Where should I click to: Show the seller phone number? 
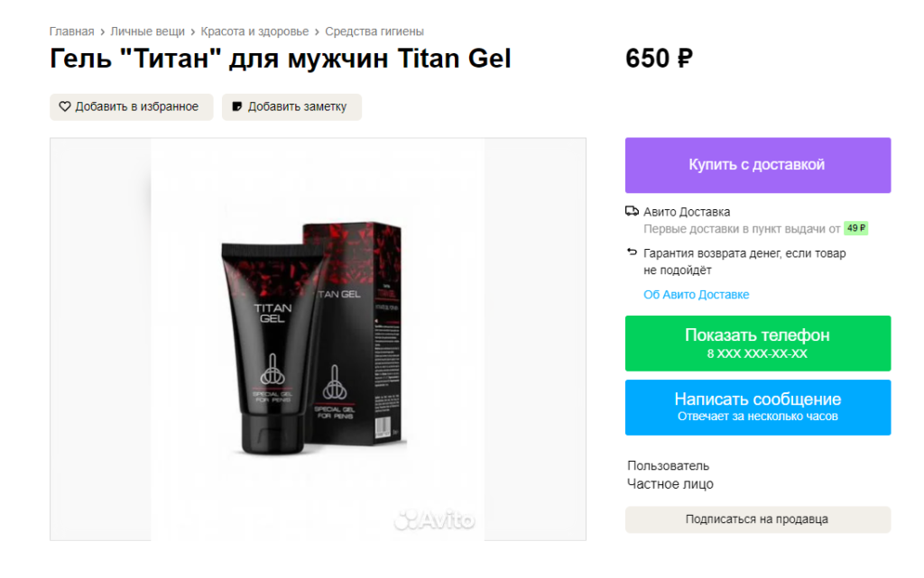[758, 344]
